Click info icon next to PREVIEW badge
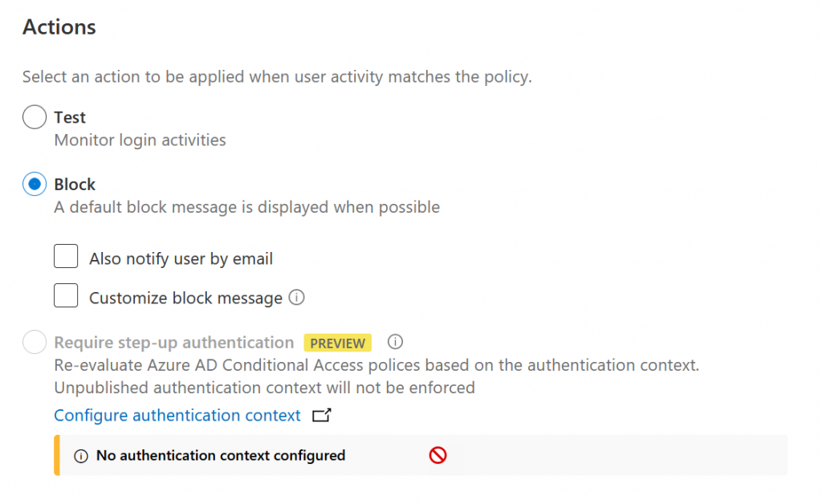Viewport: 822px width, 504px height. click(395, 342)
